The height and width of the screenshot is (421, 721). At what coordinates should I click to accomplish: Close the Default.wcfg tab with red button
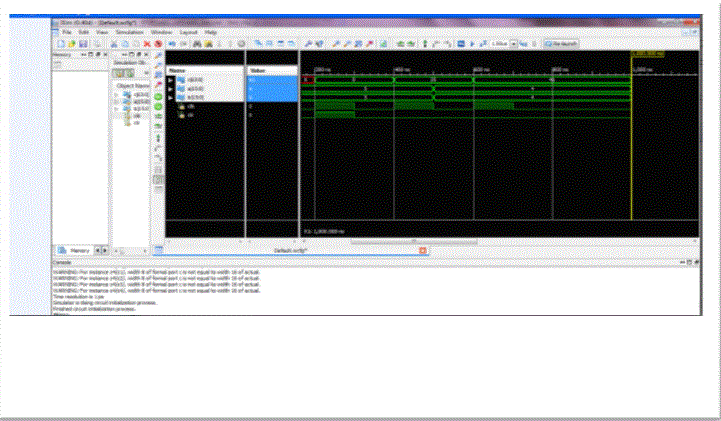[422, 250]
